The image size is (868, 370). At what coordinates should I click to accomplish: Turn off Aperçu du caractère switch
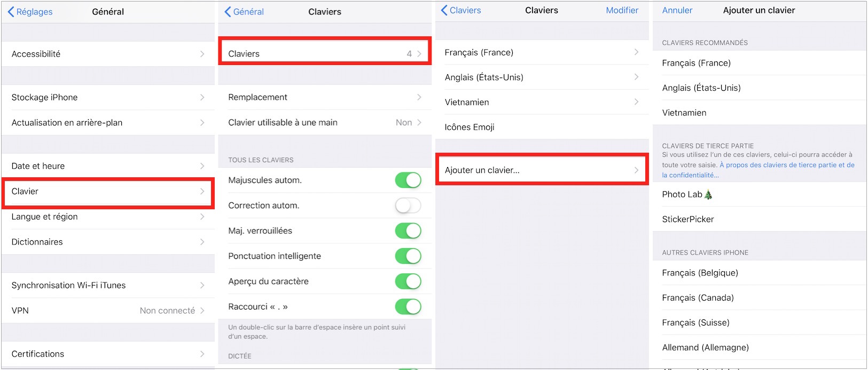click(408, 281)
